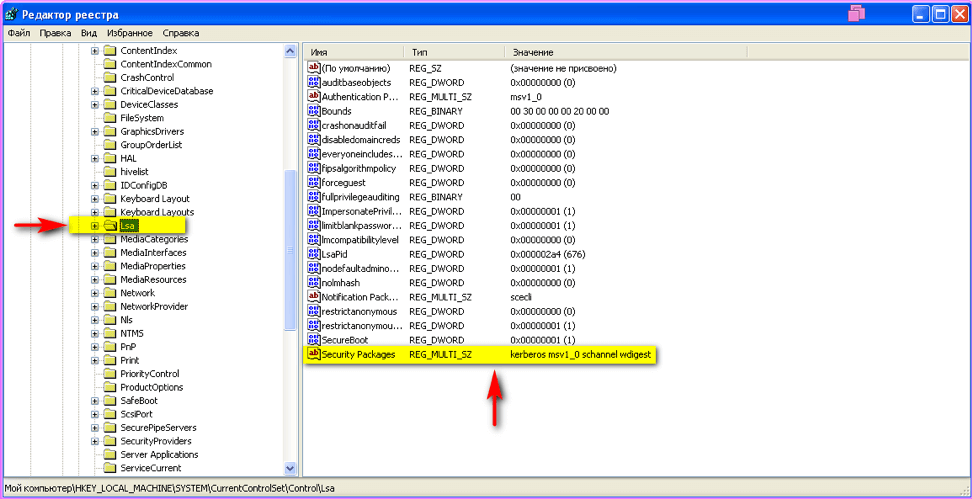Click the fullprivilegeauditing binary icon

tap(314, 197)
